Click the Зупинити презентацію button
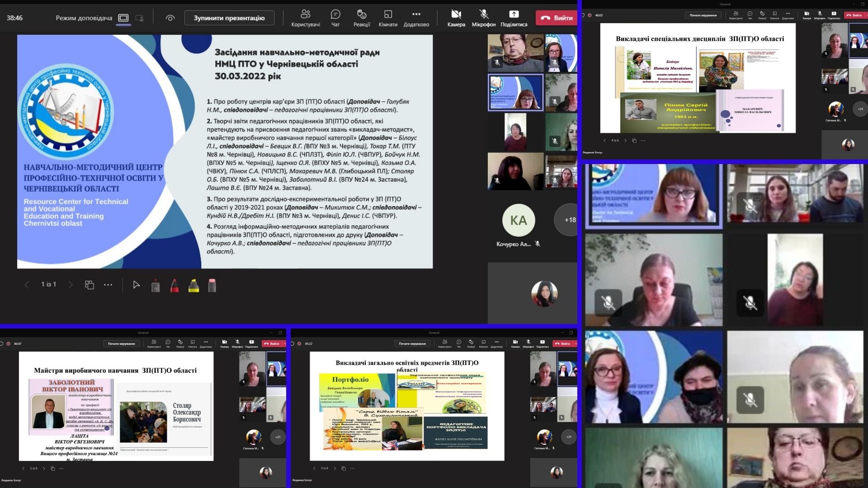 pos(229,18)
